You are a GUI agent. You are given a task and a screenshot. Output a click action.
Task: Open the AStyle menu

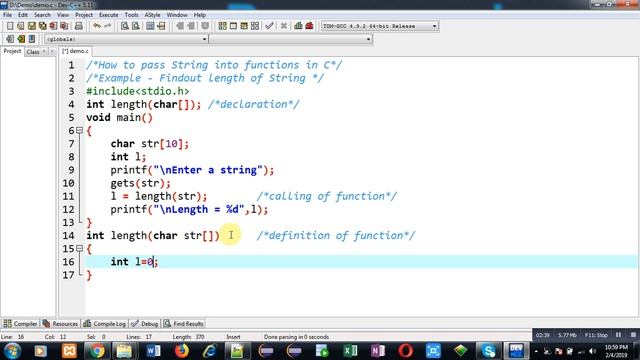coord(152,15)
